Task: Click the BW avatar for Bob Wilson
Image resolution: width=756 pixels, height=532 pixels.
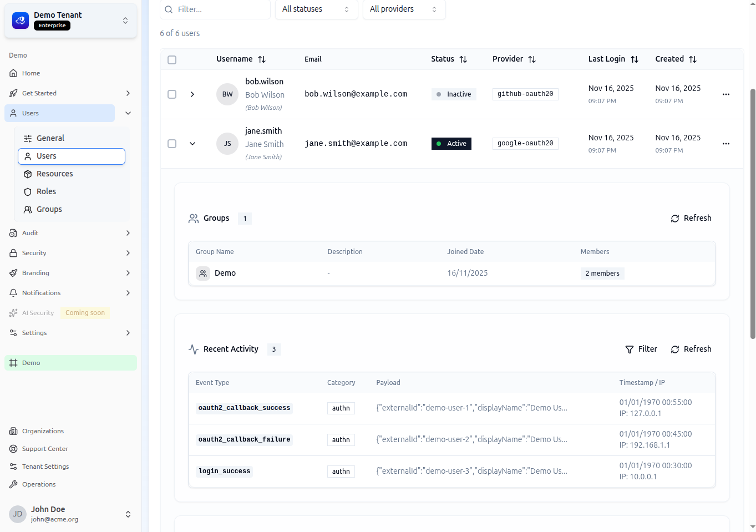Action: pos(227,94)
